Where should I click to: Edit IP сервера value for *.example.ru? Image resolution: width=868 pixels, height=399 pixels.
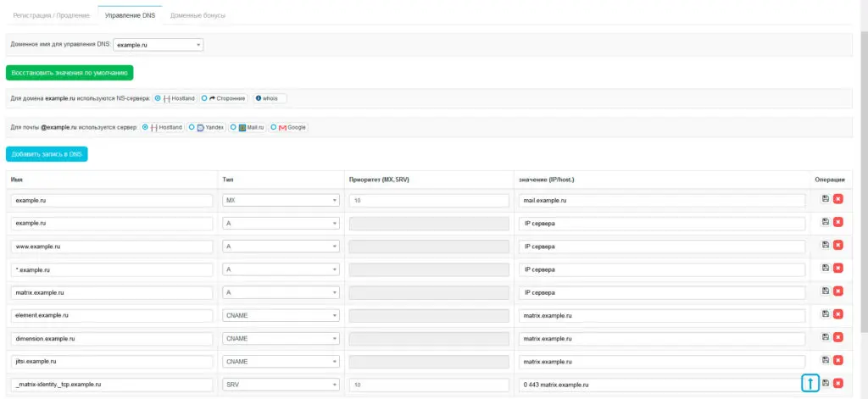coord(662,269)
